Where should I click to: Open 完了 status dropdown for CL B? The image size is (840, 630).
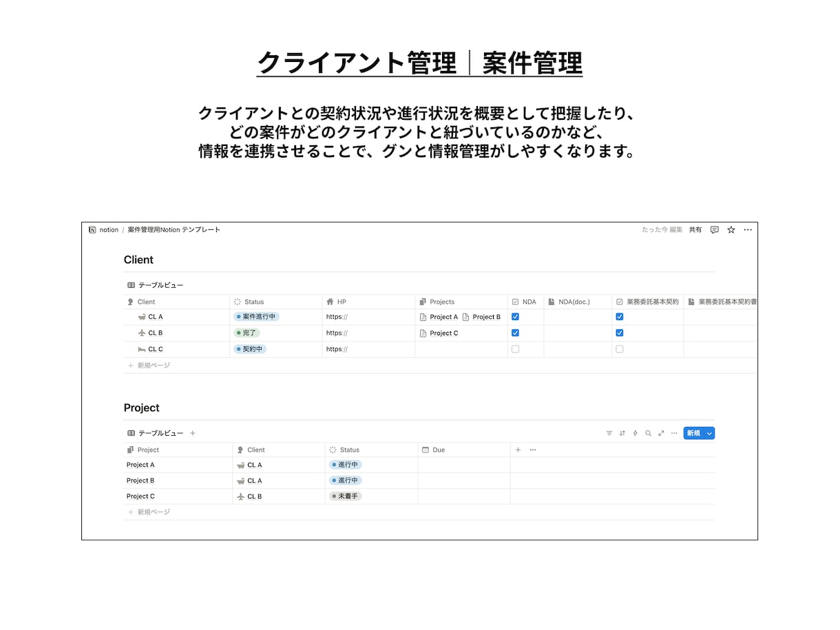(x=246, y=333)
